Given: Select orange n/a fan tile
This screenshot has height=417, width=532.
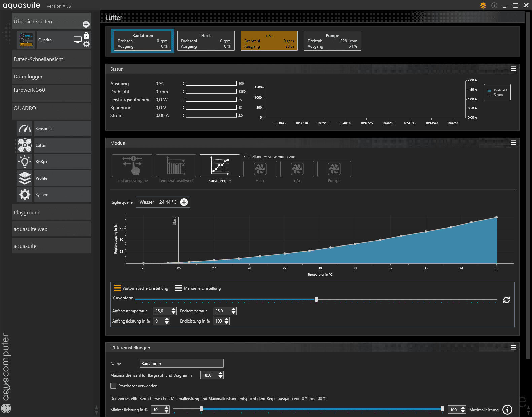Looking at the screenshot, I should pos(269,41).
